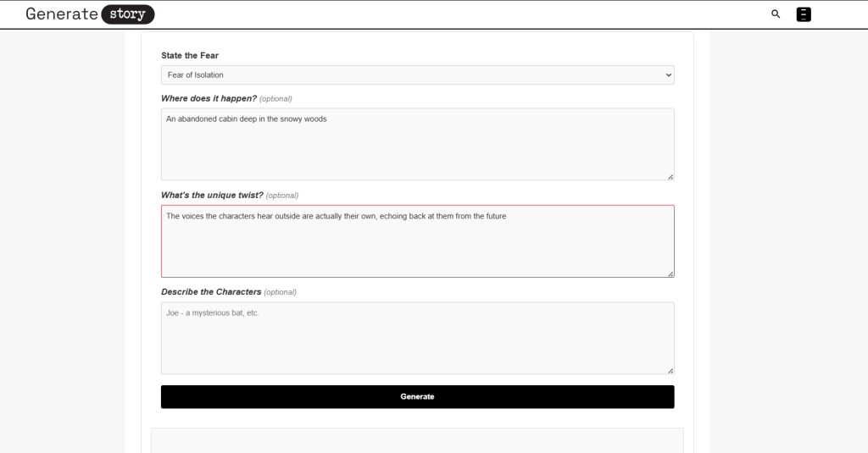868x453 pixels.
Task: Focus the unique twist text area
Action: point(417,241)
